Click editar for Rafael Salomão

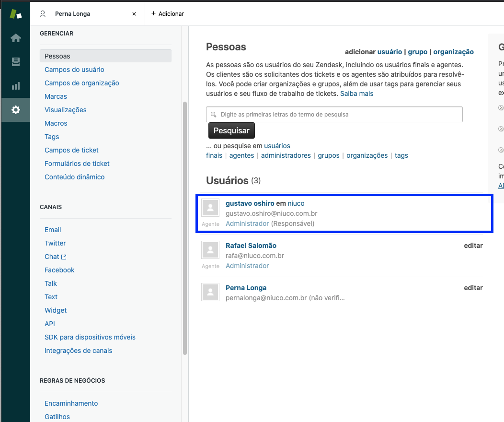(473, 246)
